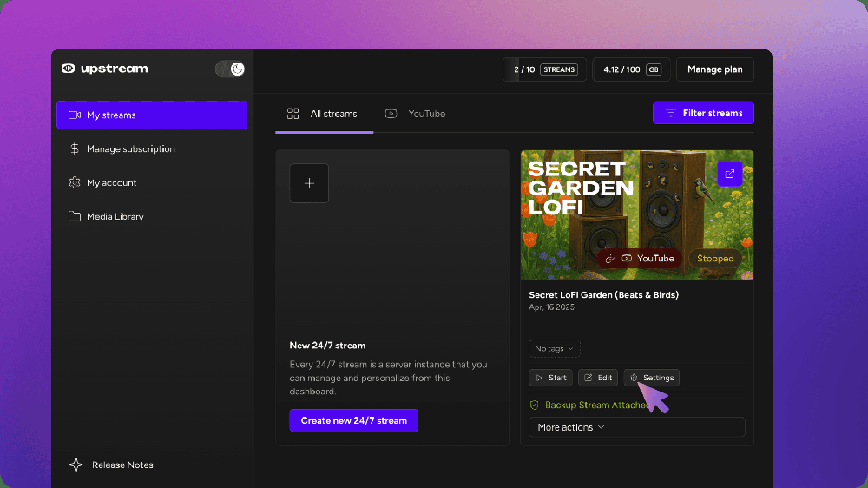This screenshot has width=868, height=488.
Task: Expand the More actions dropdown
Action: pyautogui.click(x=636, y=427)
